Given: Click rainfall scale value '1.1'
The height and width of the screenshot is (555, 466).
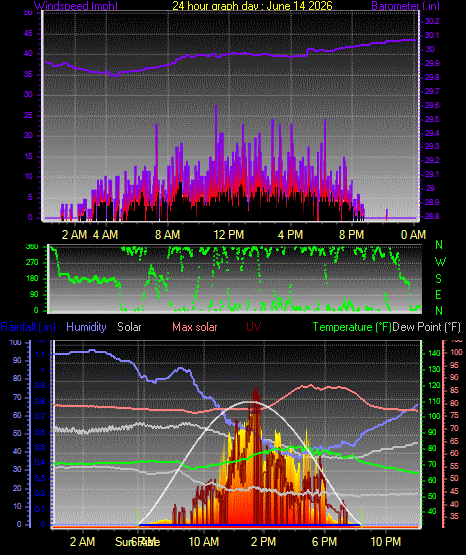Looking at the screenshot, I should pos(40,354).
